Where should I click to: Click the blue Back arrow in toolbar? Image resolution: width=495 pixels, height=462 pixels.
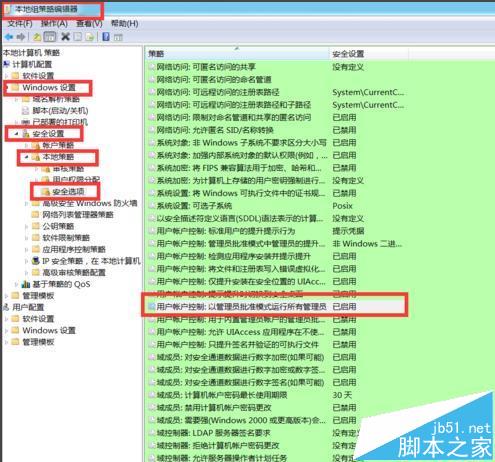click(x=9, y=37)
